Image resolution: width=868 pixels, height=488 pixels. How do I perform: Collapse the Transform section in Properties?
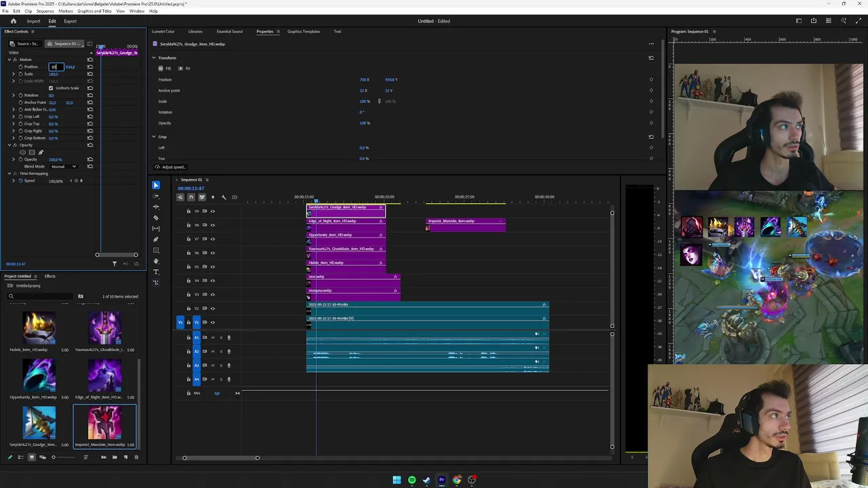click(154, 58)
